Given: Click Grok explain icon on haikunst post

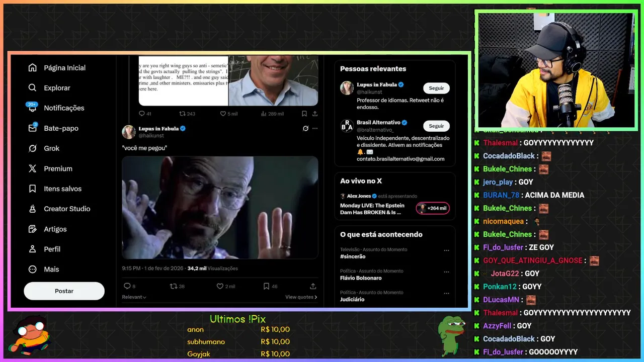Looking at the screenshot, I should click(x=305, y=128).
